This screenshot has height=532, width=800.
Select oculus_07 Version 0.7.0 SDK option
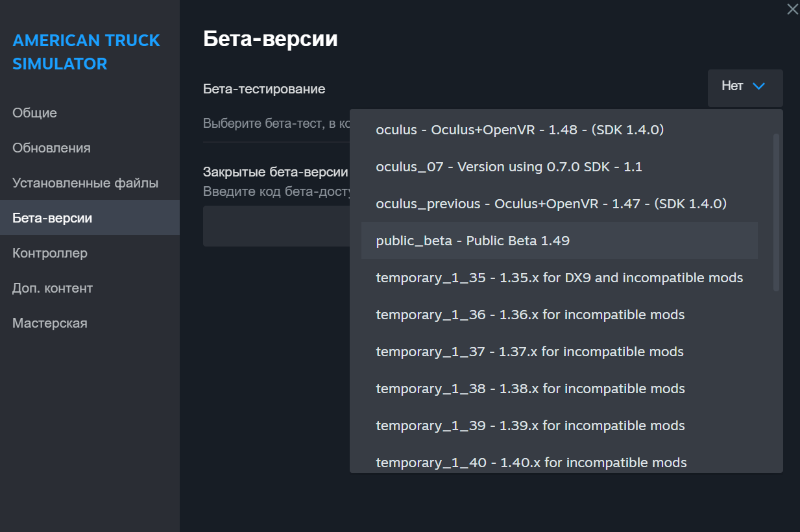[x=509, y=167]
